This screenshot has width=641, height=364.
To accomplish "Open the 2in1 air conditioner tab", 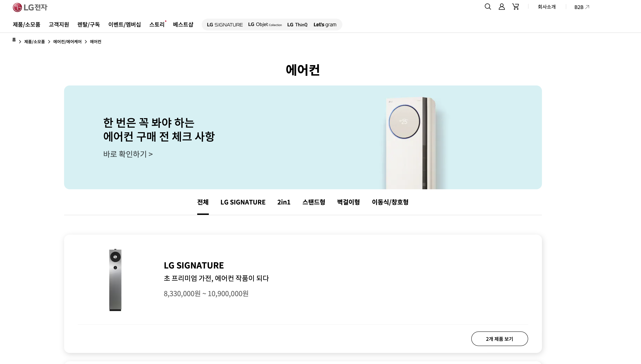I will point(284,202).
